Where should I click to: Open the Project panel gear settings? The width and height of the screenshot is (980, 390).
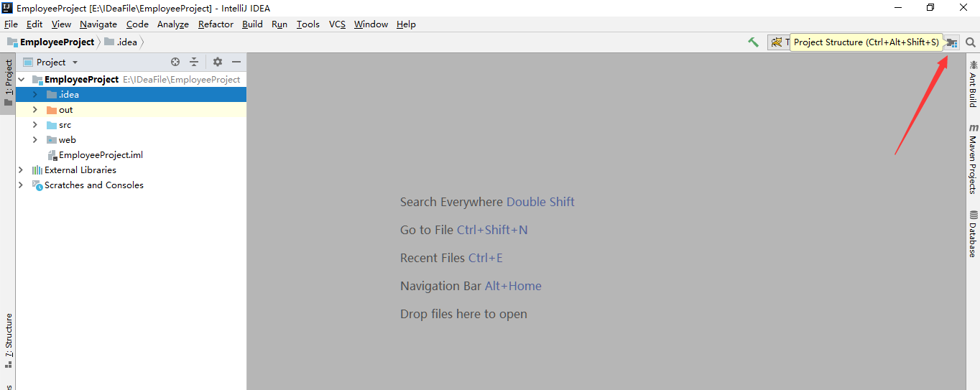(x=218, y=62)
